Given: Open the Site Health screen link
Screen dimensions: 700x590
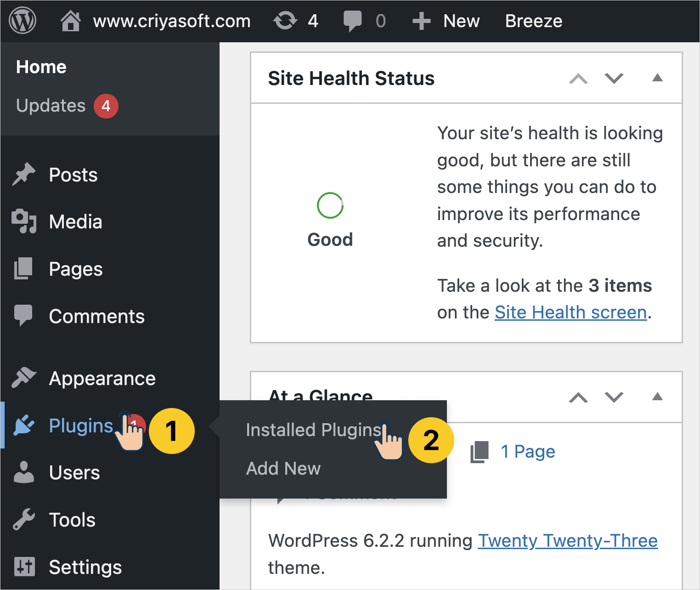Looking at the screenshot, I should [x=570, y=312].
